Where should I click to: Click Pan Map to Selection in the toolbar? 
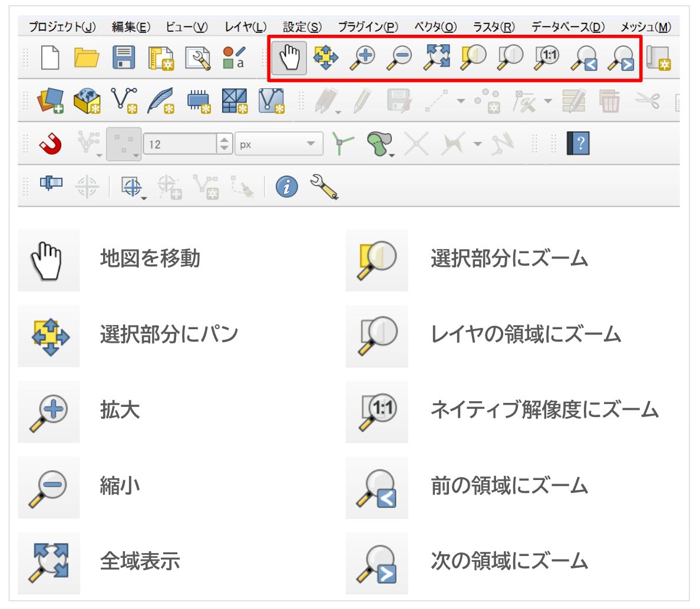(x=326, y=57)
